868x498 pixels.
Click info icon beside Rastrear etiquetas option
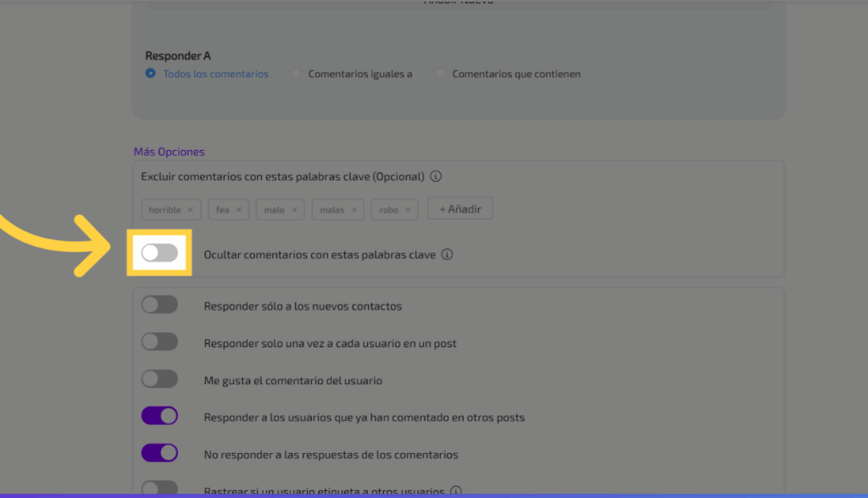(x=455, y=491)
